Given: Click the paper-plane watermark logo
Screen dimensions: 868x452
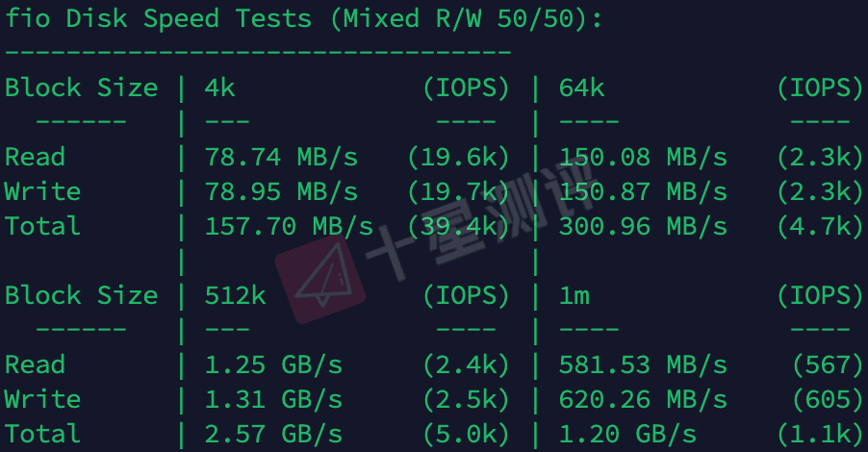Looking at the screenshot, I should pyautogui.click(x=319, y=280).
